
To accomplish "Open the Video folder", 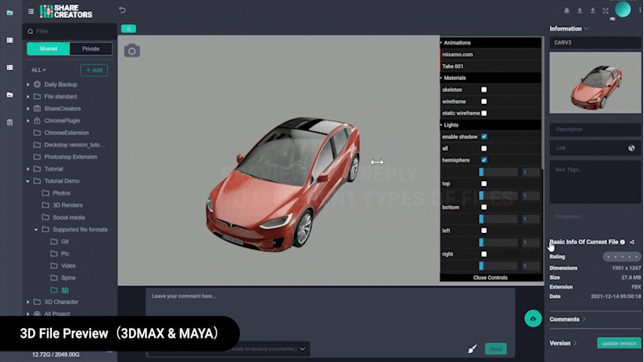I will [68, 266].
